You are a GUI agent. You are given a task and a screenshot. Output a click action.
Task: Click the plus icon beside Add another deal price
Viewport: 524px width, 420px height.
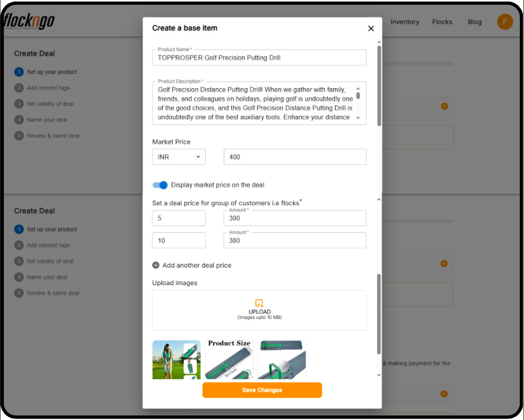click(156, 266)
